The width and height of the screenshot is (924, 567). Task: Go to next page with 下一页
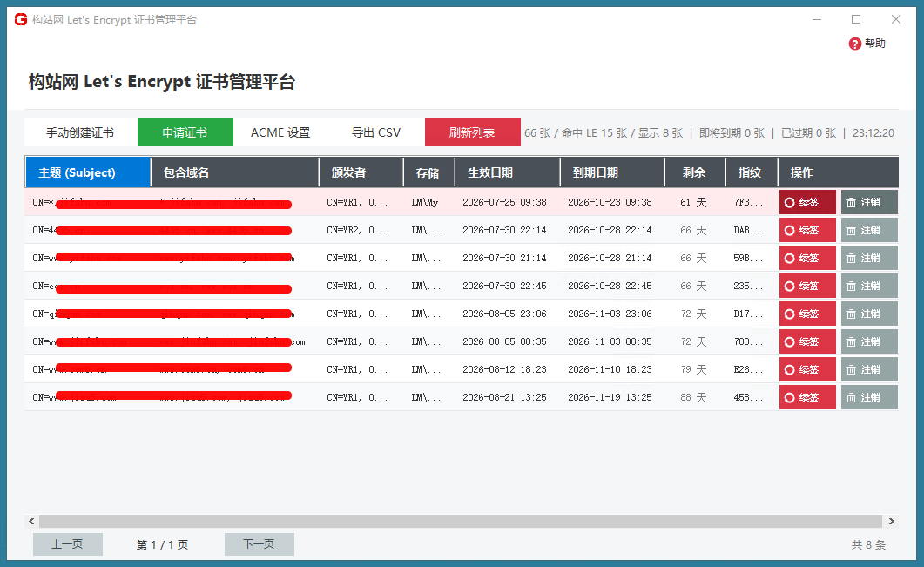[x=260, y=544]
